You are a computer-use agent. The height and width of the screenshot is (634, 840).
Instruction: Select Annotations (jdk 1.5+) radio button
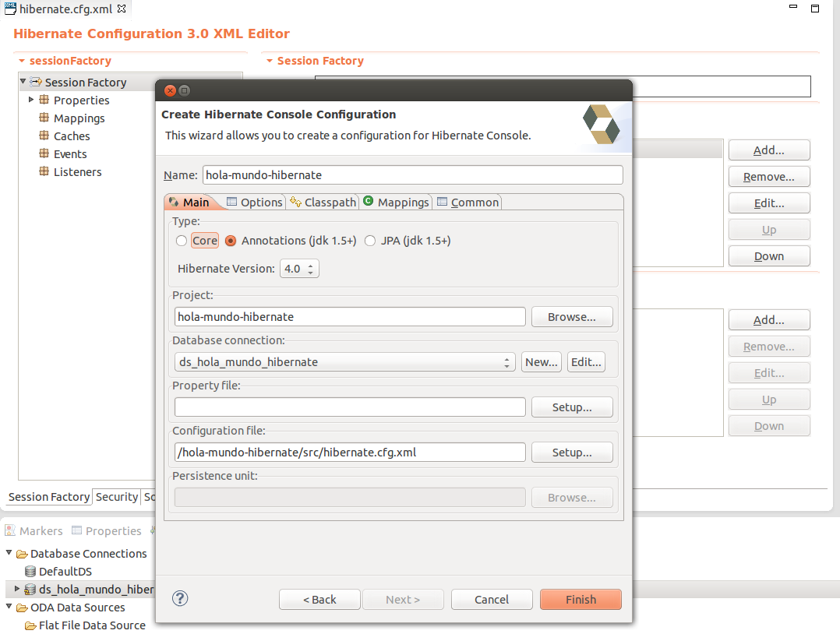[x=231, y=241]
